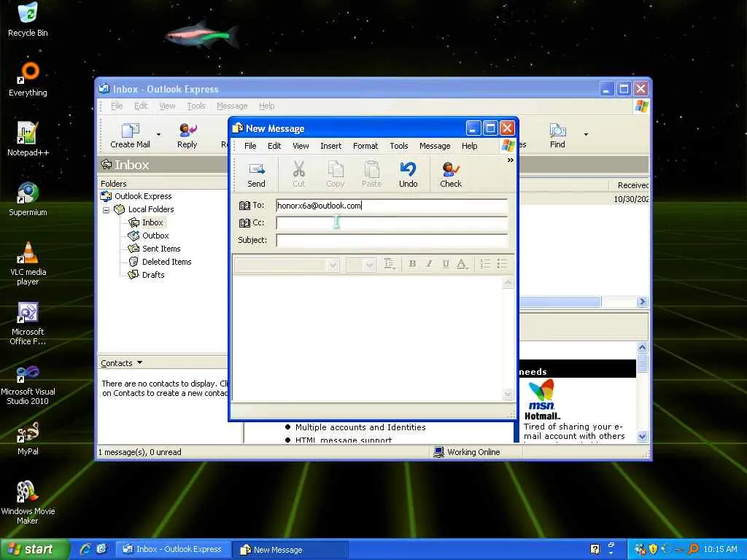Open the font name combo box
Viewport: 747px width, 560px height.
point(287,264)
